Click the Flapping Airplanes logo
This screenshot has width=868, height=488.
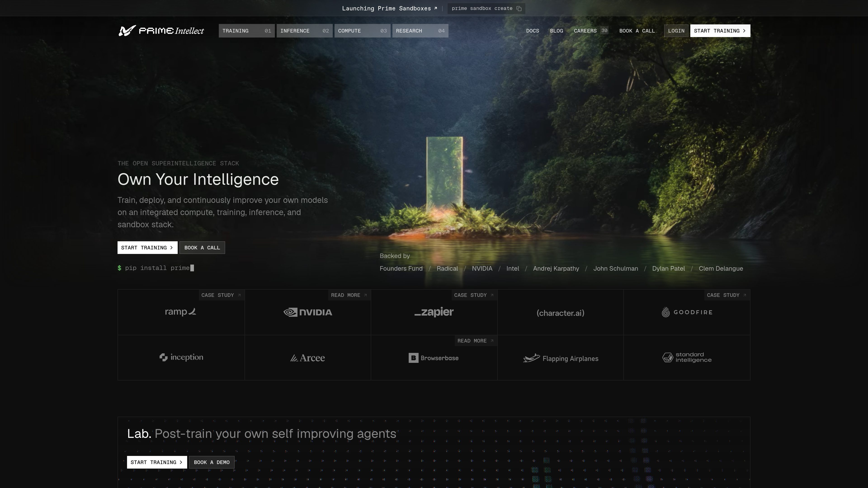pos(560,358)
